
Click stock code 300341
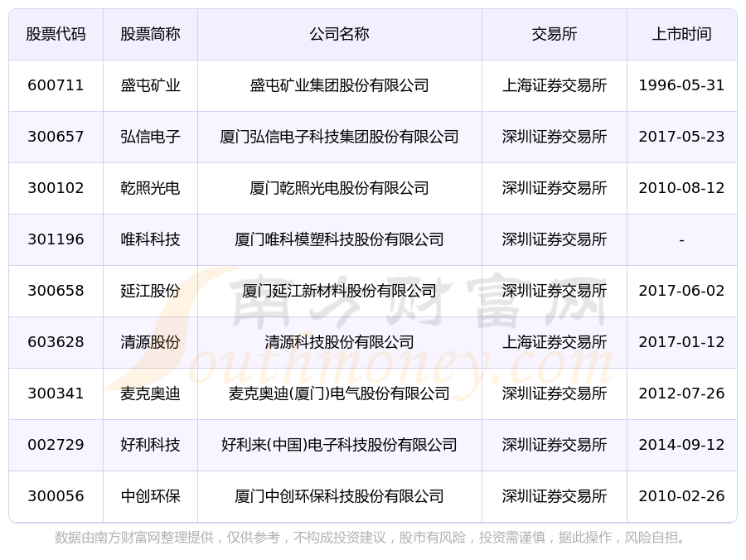click(x=56, y=393)
